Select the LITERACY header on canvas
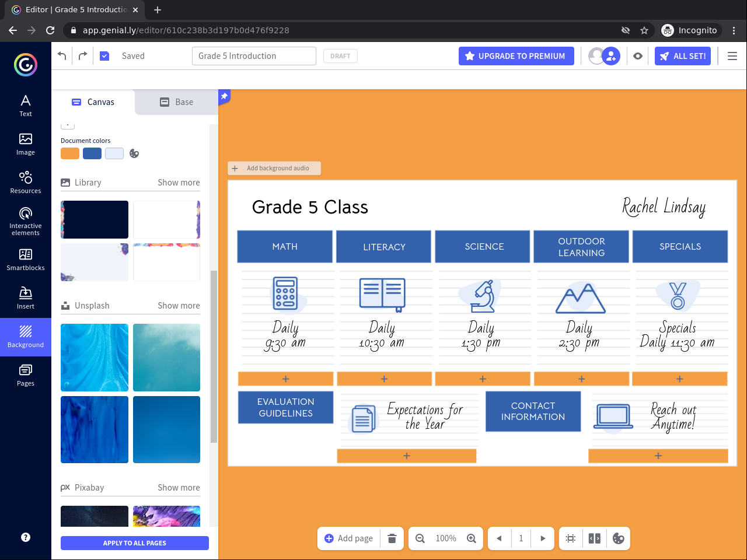This screenshot has height=560, width=747. 384,247
